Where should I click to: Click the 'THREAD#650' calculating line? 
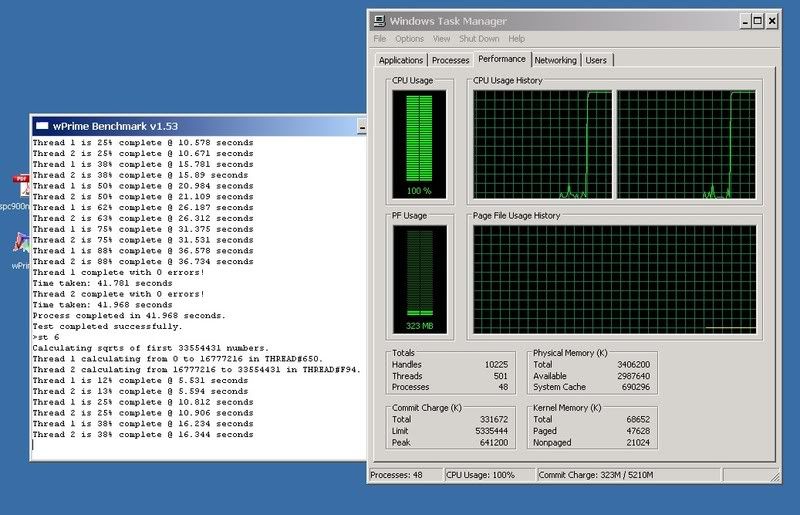(178, 359)
